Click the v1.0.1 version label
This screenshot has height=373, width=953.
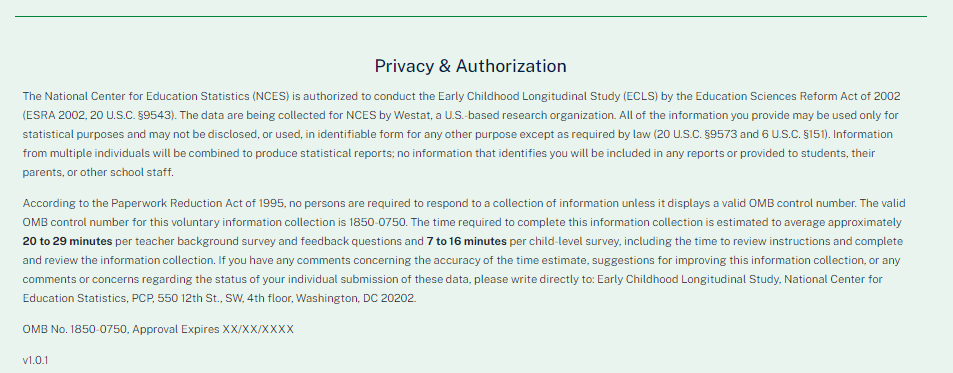point(35,360)
